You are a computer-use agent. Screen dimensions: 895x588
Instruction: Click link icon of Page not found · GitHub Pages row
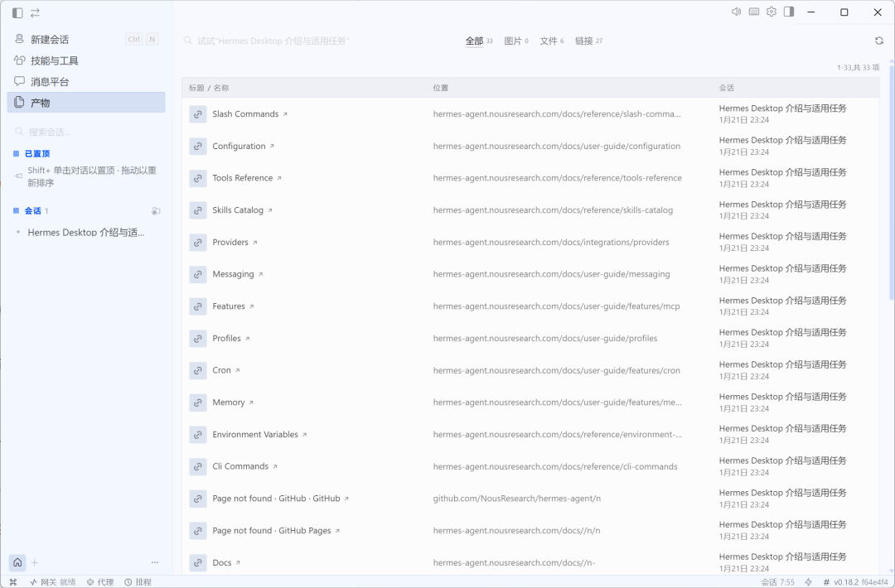pos(197,530)
